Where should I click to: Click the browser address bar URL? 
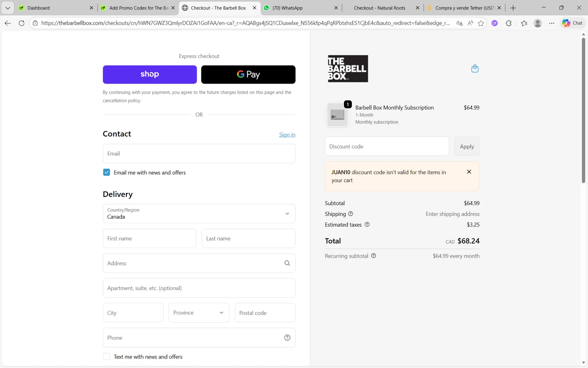click(x=245, y=23)
